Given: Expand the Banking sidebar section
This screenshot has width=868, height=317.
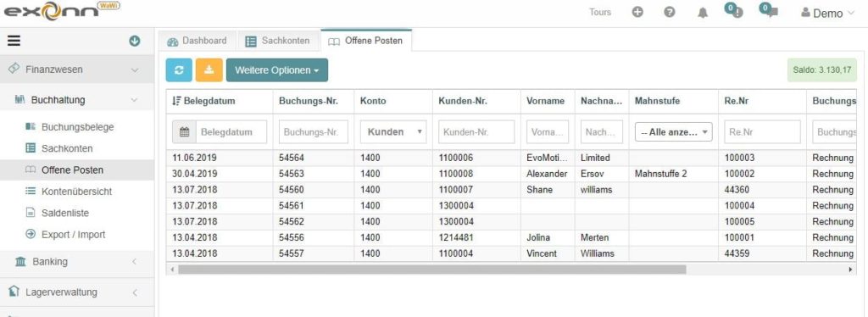Looking at the screenshot, I should (77, 262).
